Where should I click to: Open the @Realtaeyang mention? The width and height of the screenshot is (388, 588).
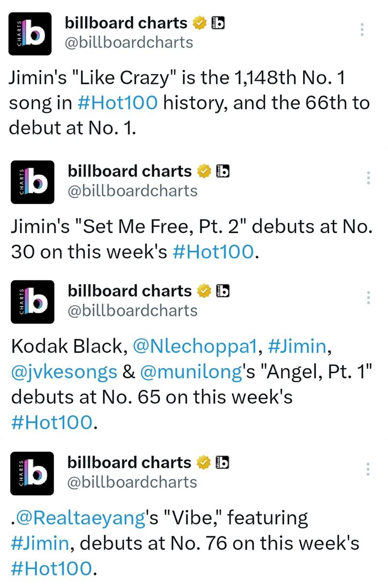80,517
